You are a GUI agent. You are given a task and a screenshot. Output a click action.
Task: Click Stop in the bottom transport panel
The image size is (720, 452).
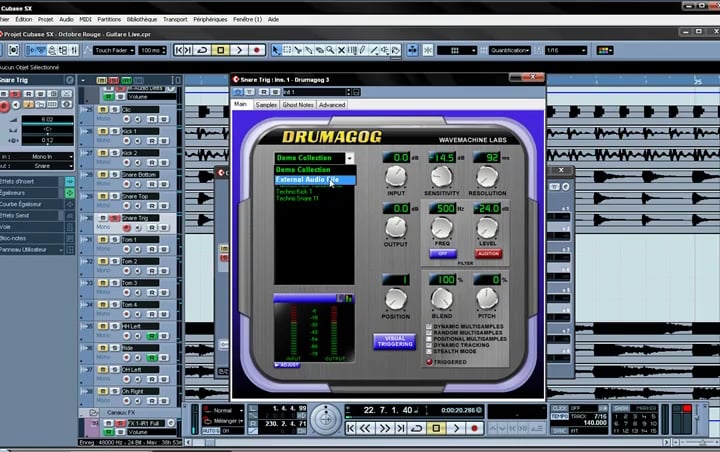436,429
